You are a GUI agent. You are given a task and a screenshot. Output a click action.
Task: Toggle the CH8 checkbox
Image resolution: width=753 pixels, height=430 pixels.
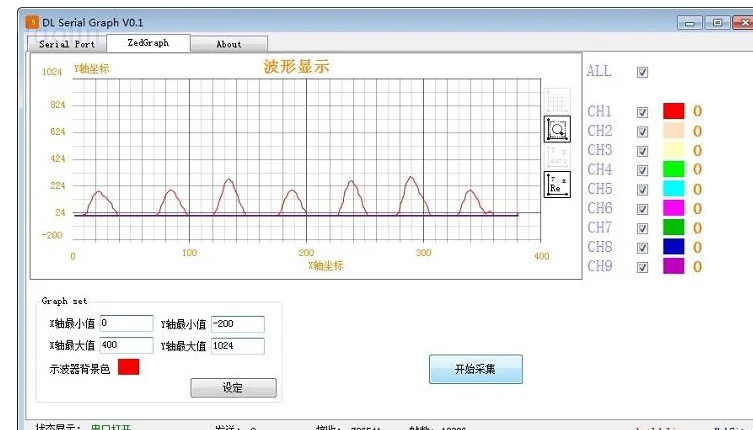click(x=642, y=247)
